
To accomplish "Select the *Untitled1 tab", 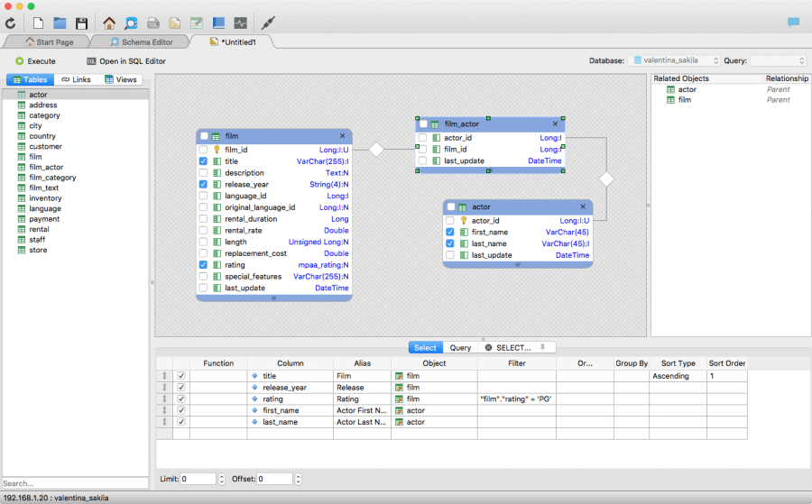I will click(233, 41).
